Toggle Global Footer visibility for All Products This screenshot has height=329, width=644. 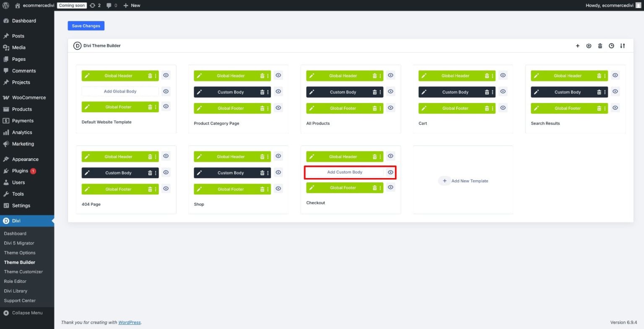(390, 108)
